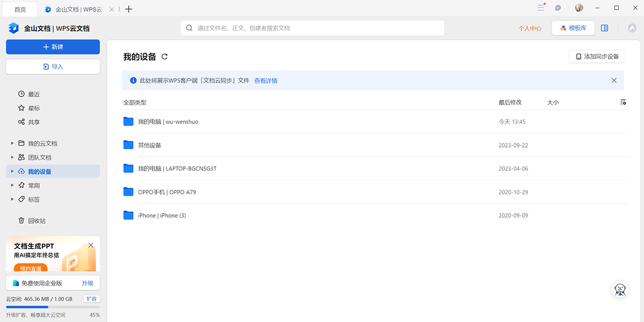Open the list view settings icon
644x322 pixels.
pyautogui.click(x=623, y=102)
